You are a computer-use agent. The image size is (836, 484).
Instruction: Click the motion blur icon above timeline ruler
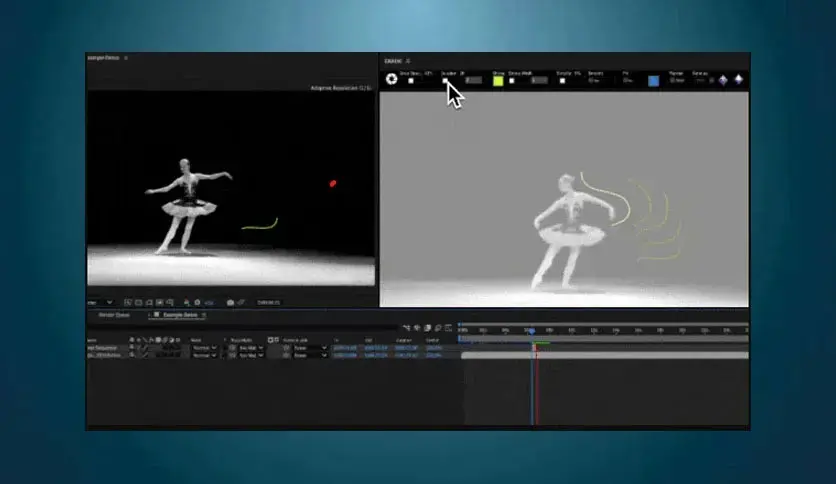[438, 328]
